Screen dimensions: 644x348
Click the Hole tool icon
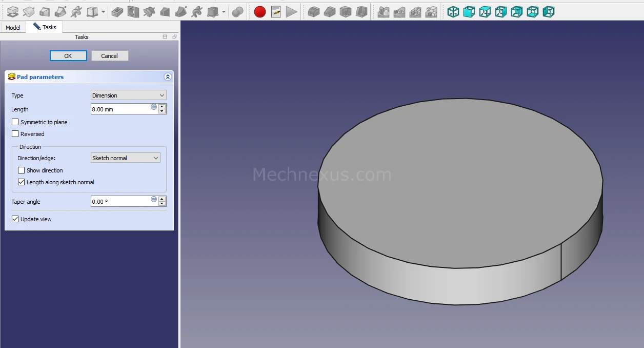coord(133,11)
